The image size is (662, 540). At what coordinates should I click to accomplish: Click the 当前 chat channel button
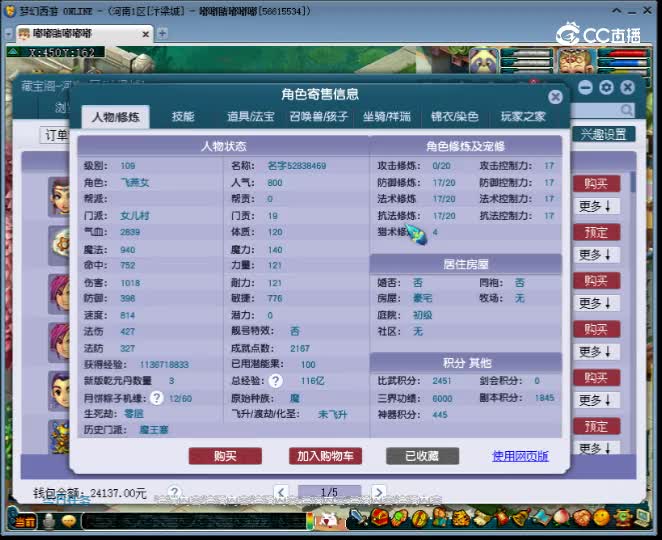coord(24,522)
